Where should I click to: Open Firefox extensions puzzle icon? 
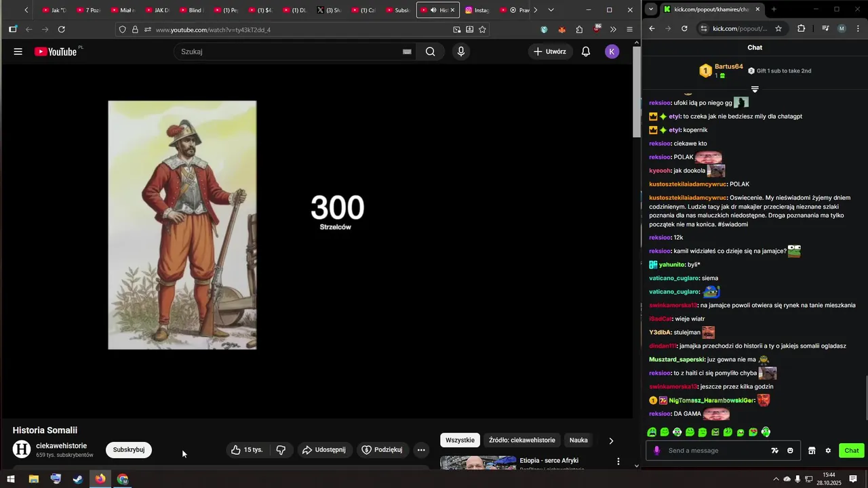coord(579,30)
